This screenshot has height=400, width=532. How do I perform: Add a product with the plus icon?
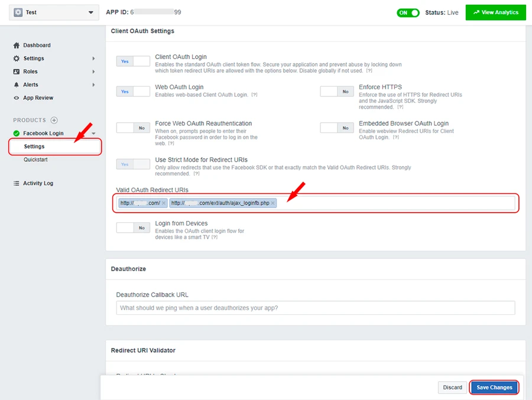click(54, 121)
